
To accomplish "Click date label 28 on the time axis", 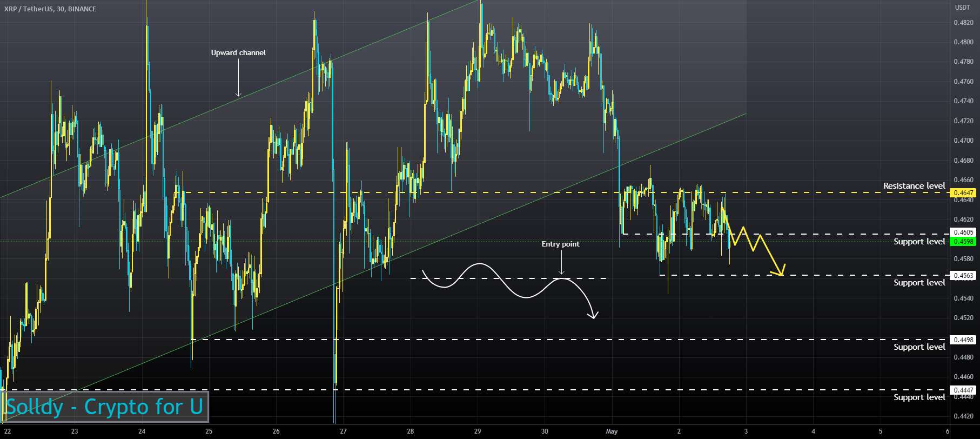I will (x=411, y=431).
